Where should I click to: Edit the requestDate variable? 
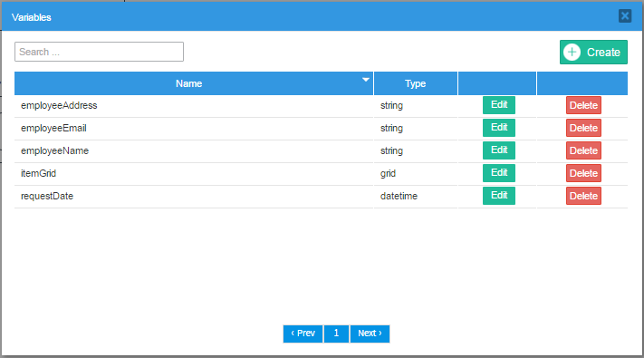point(498,196)
